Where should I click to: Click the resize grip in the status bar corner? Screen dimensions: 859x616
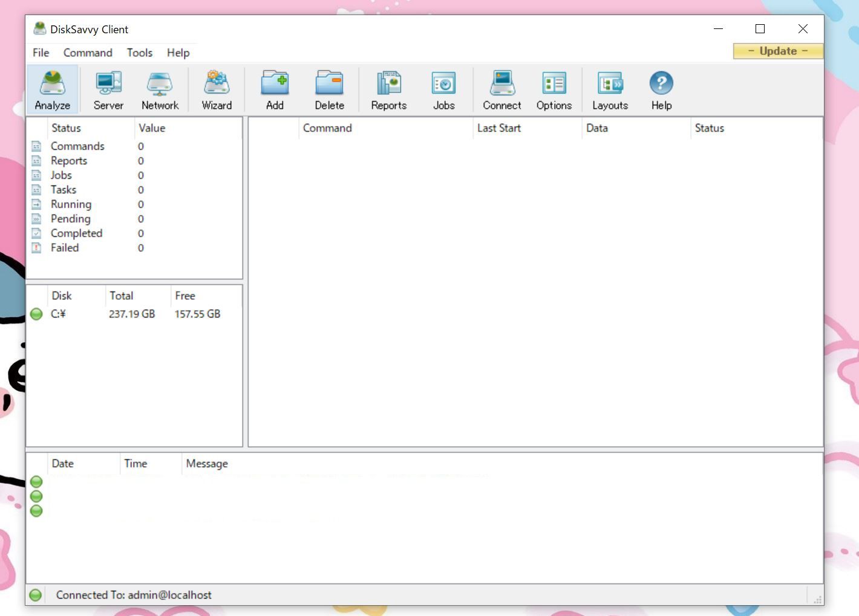[817, 598]
